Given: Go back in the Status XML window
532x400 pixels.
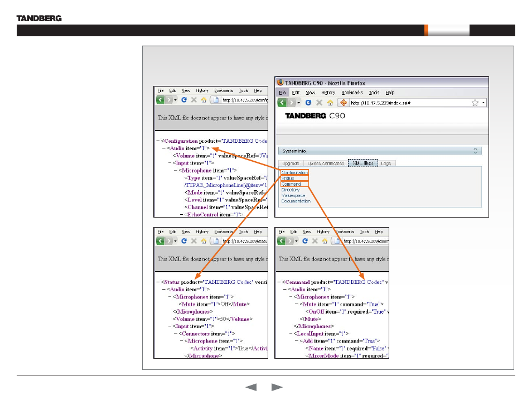Looking at the screenshot, I should coord(160,241).
